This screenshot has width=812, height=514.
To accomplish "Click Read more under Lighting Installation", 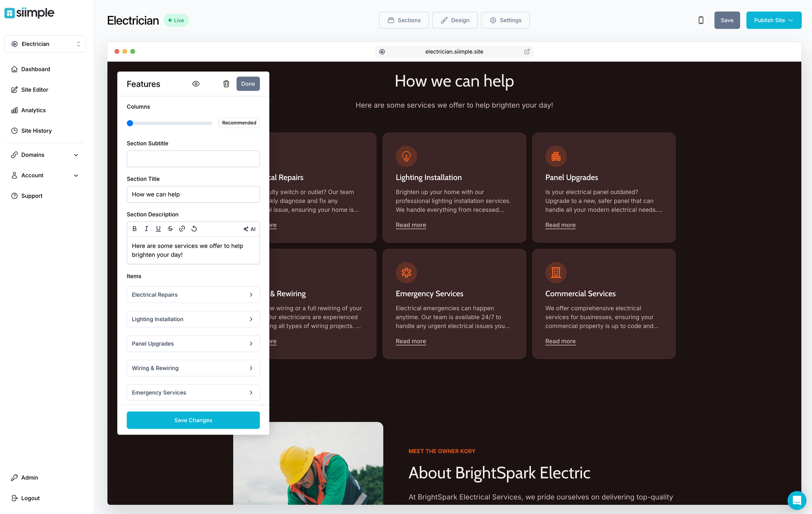I will (411, 225).
